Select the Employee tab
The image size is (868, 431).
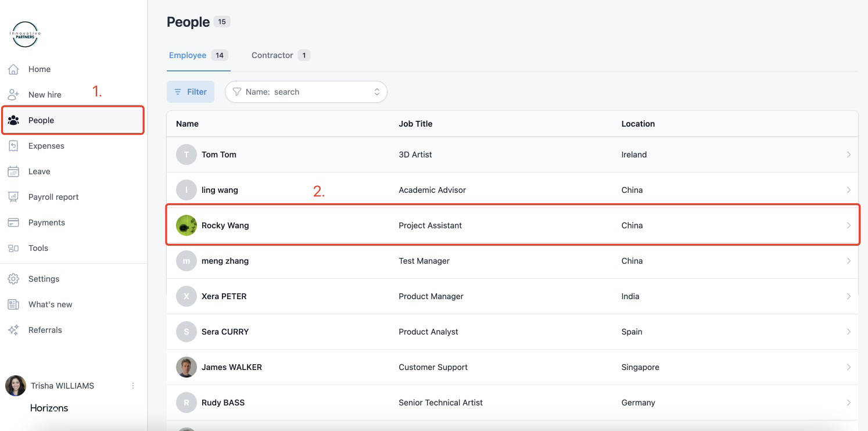click(188, 55)
